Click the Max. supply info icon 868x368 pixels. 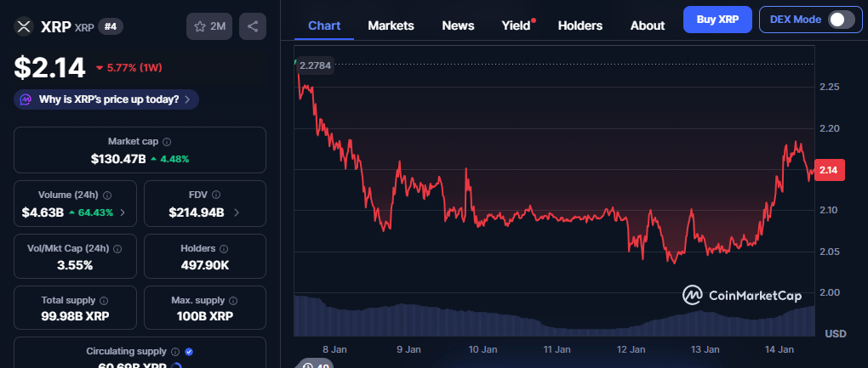coord(234,301)
